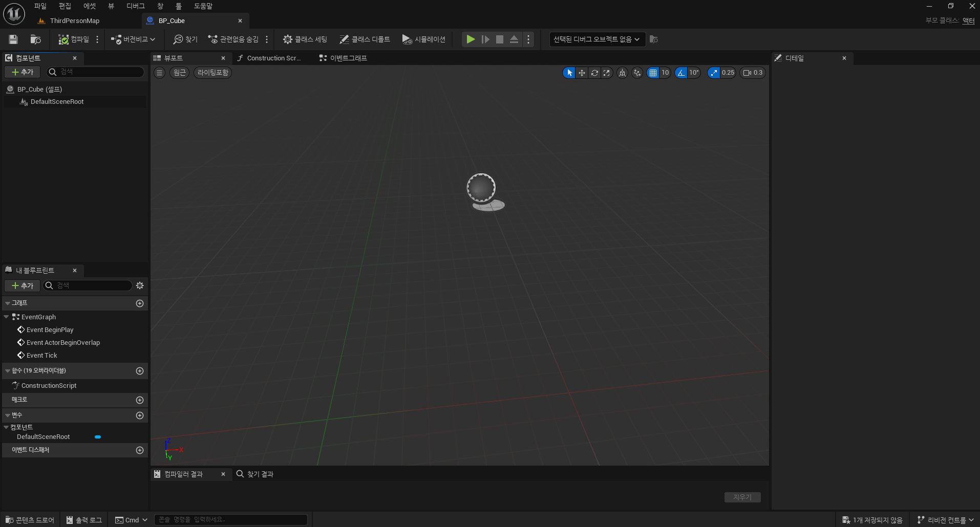Start play with green play button

point(471,39)
